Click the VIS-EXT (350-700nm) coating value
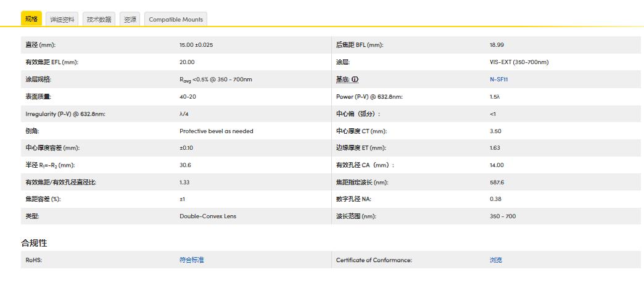The image size is (644, 283). click(x=519, y=62)
